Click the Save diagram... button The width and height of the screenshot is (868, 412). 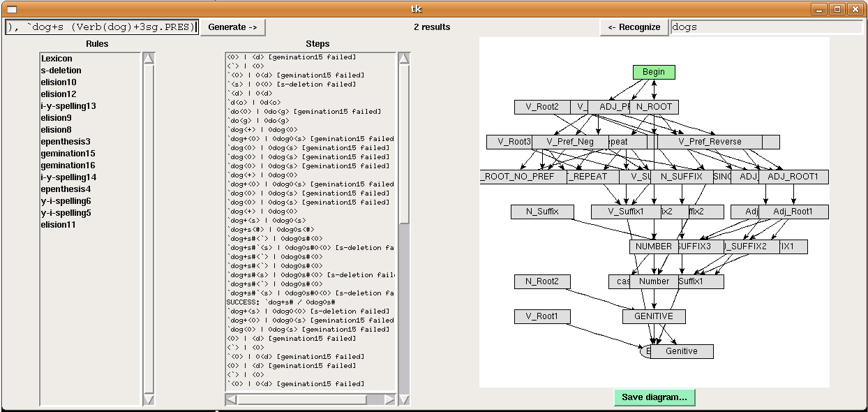click(654, 397)
